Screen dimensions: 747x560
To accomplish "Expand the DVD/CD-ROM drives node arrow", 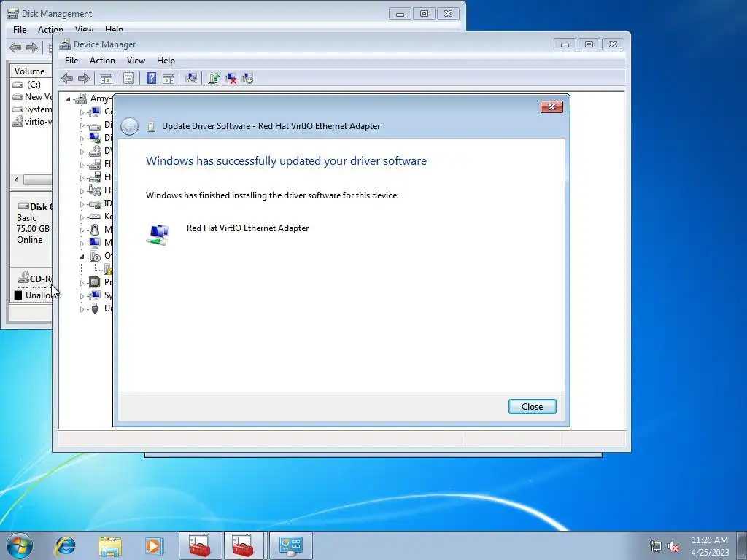I will tap(82, 152).
